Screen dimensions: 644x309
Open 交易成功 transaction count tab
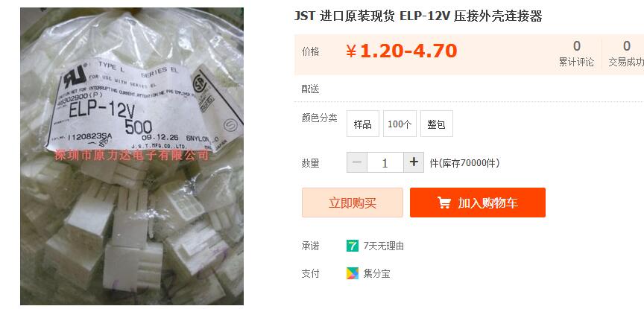(x=626, y=54)
